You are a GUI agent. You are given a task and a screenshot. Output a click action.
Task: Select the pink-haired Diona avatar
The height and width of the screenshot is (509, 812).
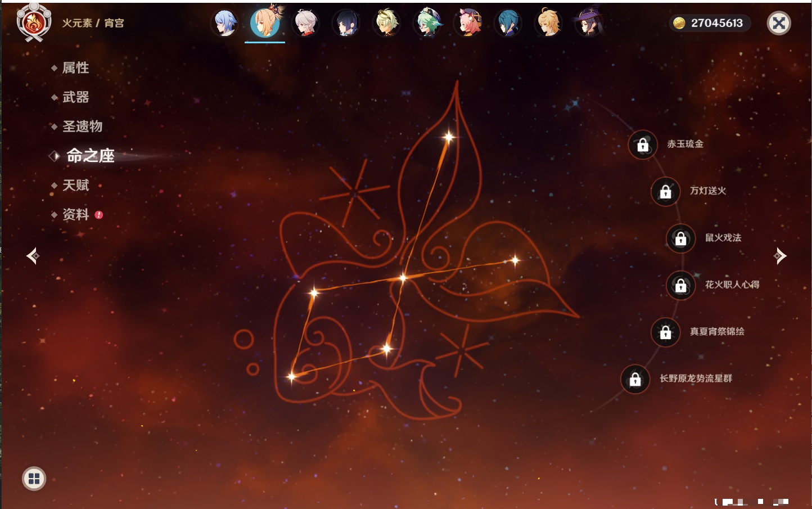pos(468,23)
